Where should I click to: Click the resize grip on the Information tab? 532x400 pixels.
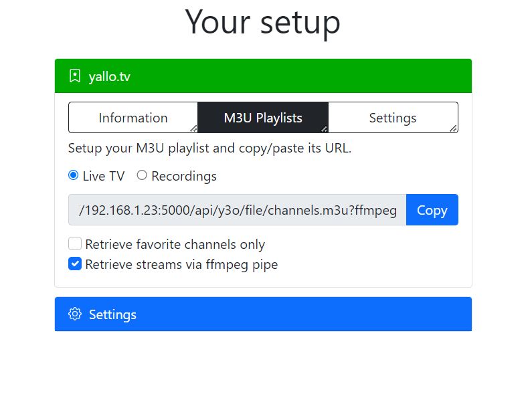(193, 128)
